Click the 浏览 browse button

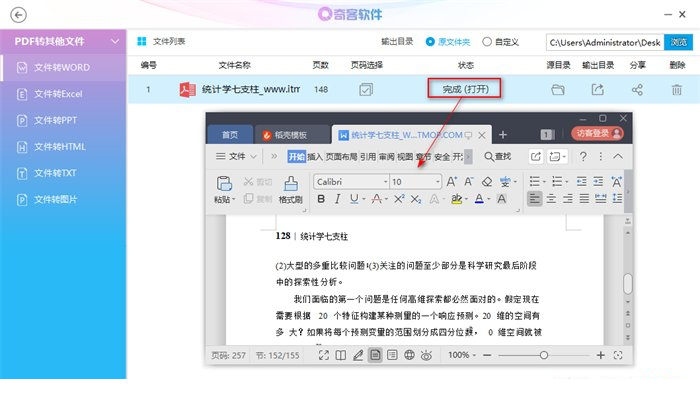pos(679,42)
